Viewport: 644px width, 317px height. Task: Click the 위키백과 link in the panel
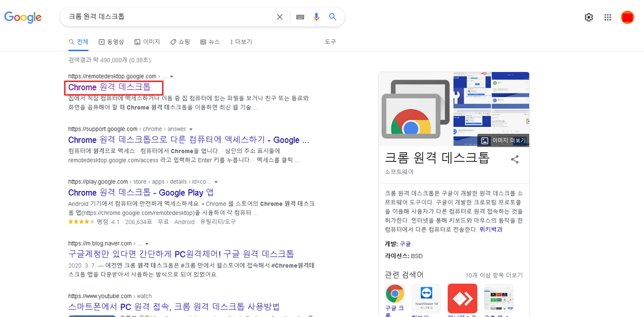[491, 229]
